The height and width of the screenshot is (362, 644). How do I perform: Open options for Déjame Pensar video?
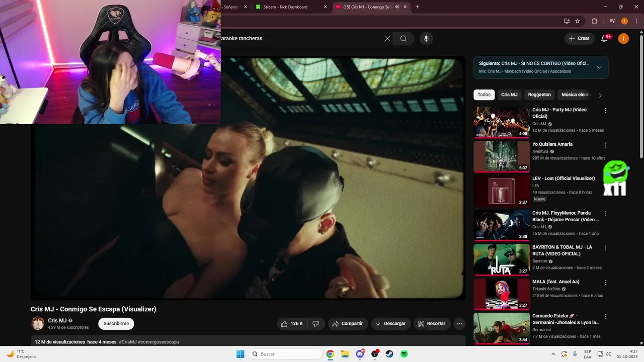point(606,214)
